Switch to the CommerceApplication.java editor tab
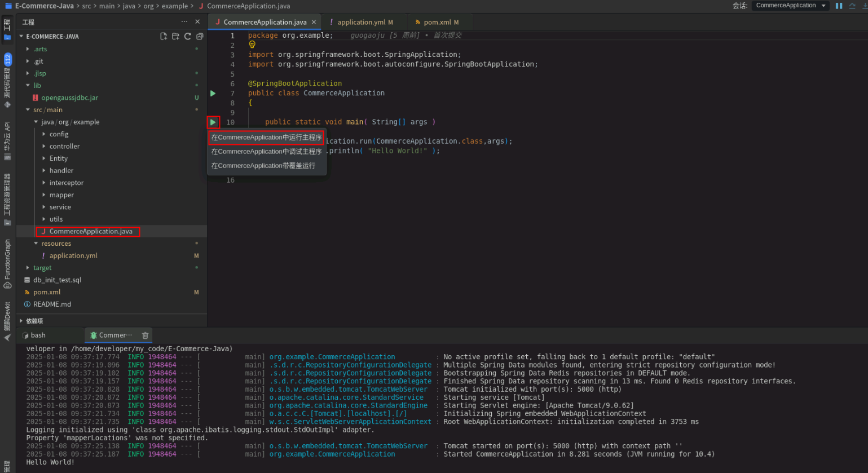Image resolution: width=868 pixels, height=473 pixels. point(265,22)
